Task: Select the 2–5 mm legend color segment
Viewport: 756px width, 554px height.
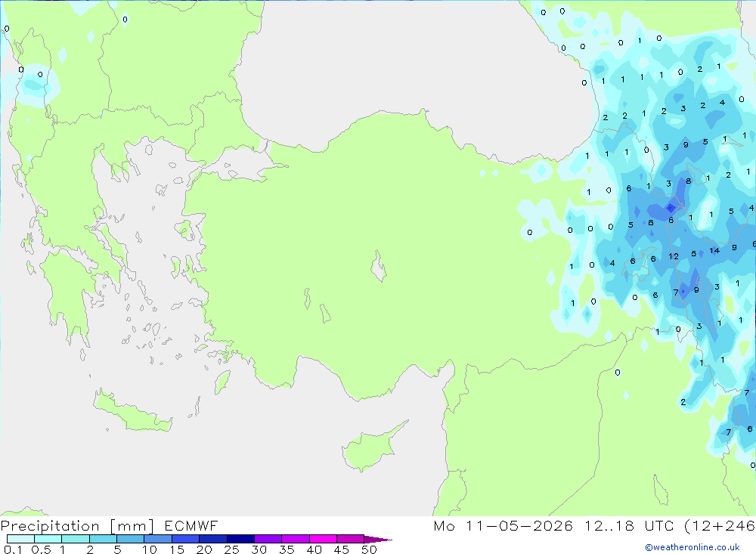Action: (x=103, y=539)
